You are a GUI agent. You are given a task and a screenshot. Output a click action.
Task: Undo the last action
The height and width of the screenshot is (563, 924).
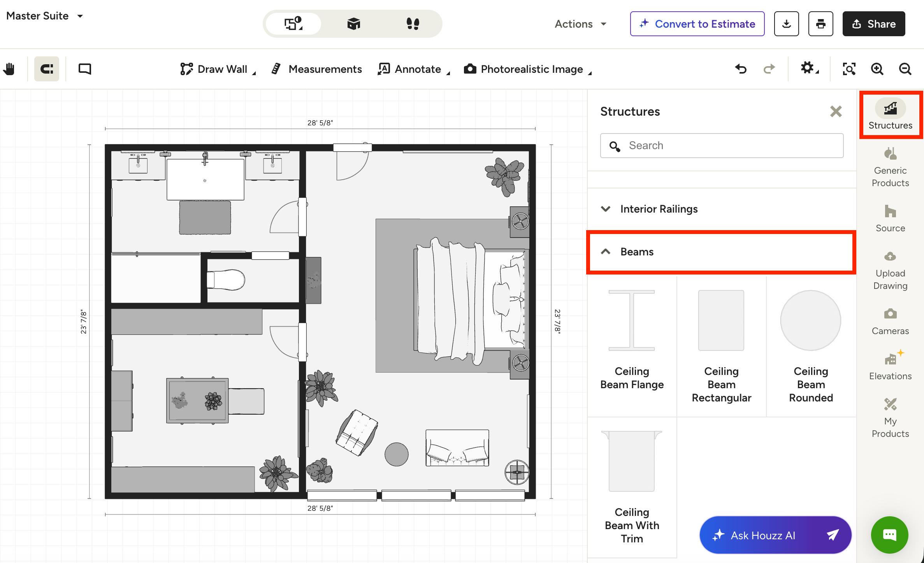click(741, 69)
